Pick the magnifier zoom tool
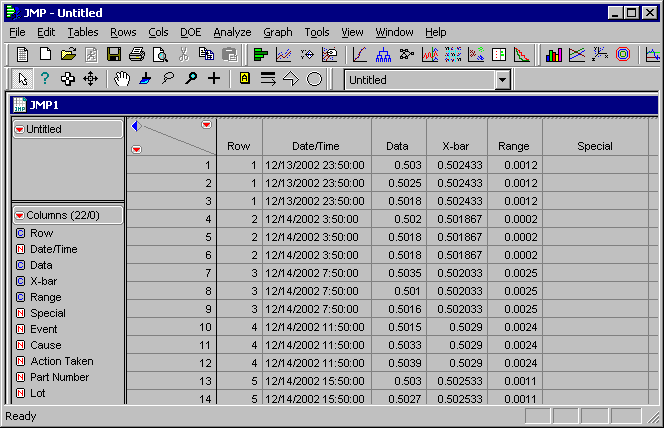The width and height of the screenshot is (664, 428). (190, 79)
